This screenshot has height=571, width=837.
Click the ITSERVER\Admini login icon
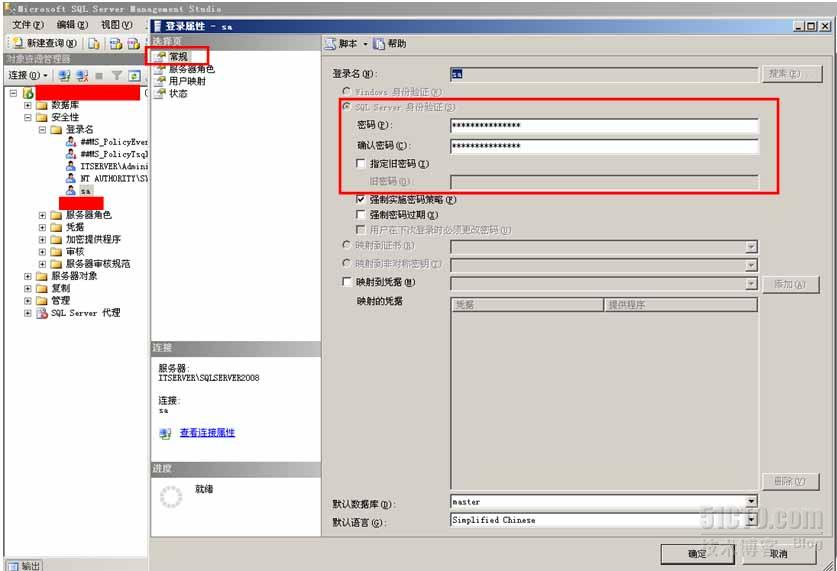71,166
